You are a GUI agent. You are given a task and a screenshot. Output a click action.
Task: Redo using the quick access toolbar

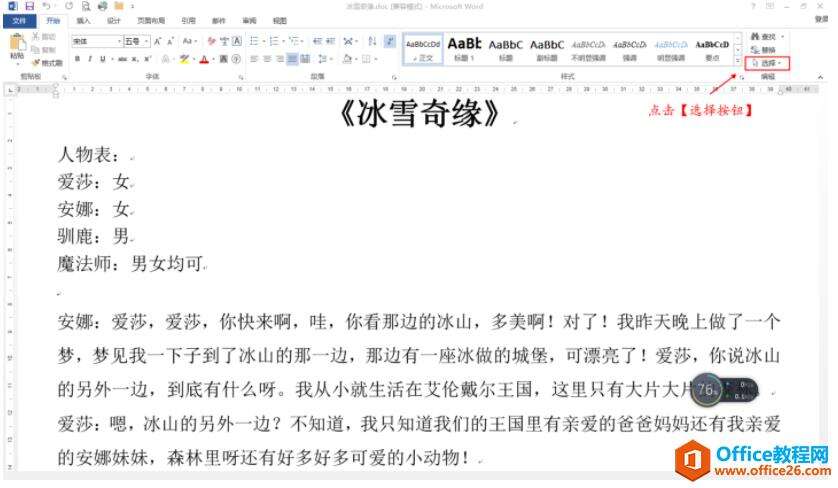[68, 6]
